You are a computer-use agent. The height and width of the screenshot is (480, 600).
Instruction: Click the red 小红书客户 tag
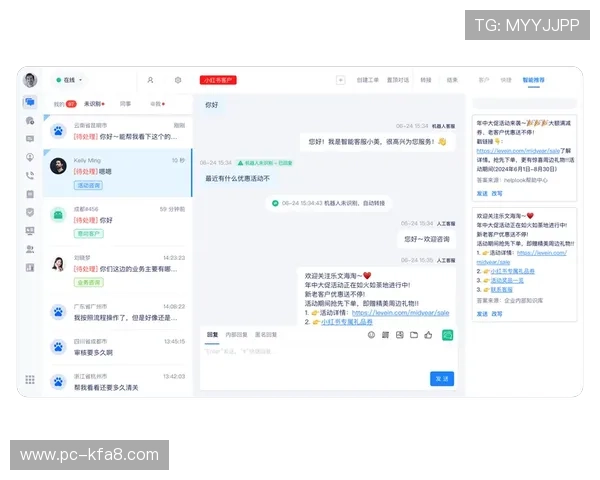(218, 80)
